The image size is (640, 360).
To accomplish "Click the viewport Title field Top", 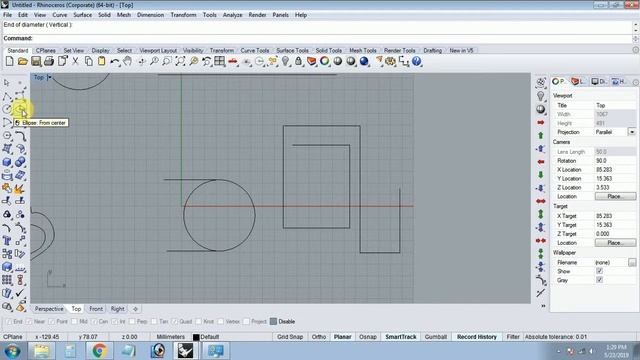I will [x=615, y=105].
